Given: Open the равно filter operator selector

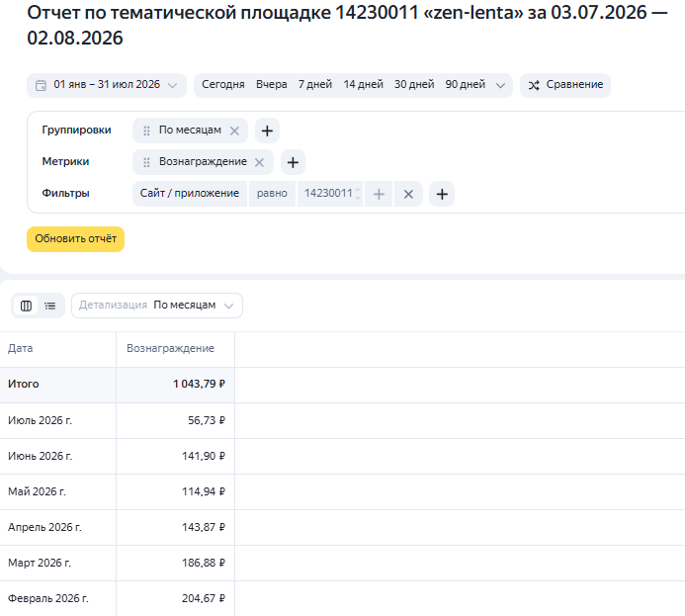Looking at the screenshot, I should 272,194.
